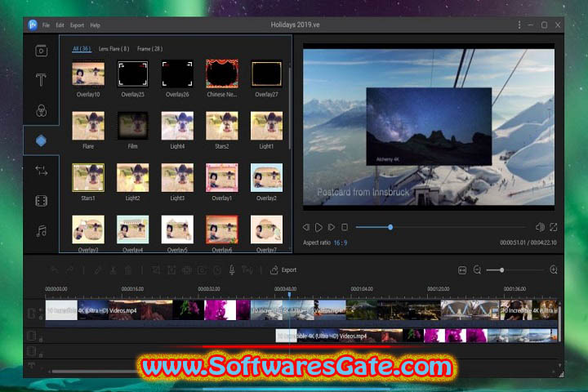Zoom out the timeline with minus magnifier
588x392 pixels.
[x=477, y=269]
